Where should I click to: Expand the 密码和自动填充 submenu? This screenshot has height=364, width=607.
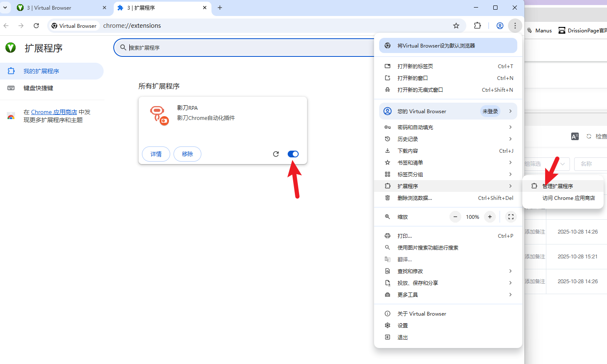click(448, 127)
